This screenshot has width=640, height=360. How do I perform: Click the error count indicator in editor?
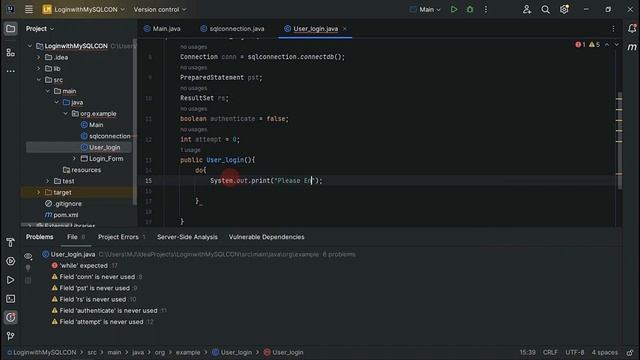580,44
